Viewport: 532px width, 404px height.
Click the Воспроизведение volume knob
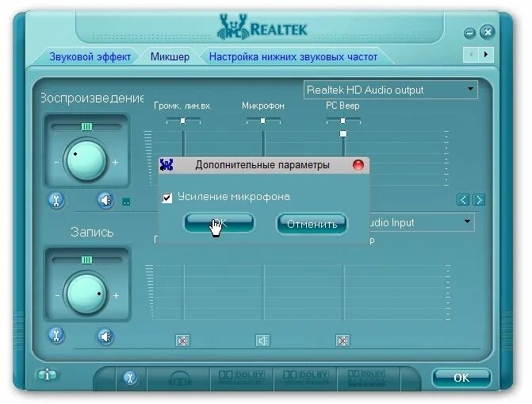(x=86, y=160)
